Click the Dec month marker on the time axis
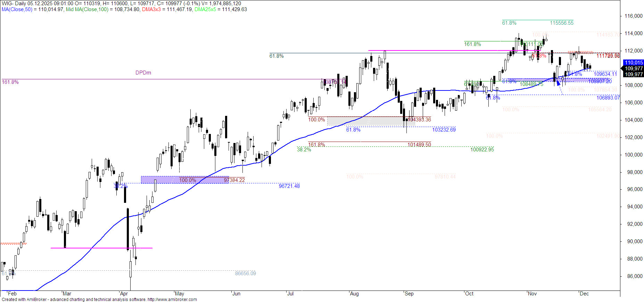This screenshot has height=302, width=644. click(x=584, y=294)
